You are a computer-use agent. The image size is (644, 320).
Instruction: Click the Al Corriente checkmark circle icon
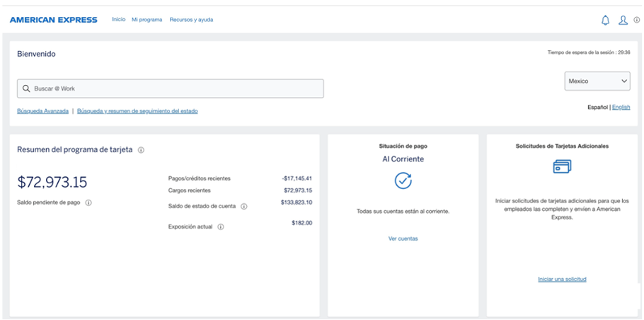[x=403, y=181]
